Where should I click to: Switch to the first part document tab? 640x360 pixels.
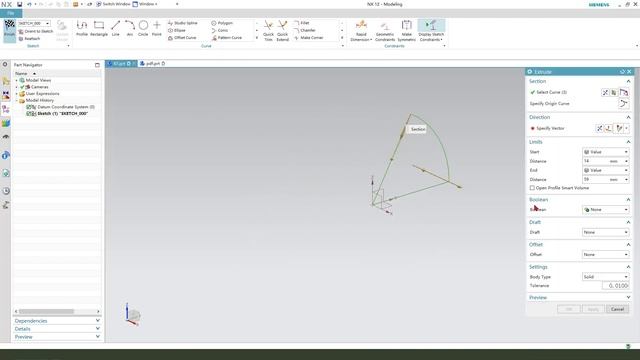[x=121, y=64]
